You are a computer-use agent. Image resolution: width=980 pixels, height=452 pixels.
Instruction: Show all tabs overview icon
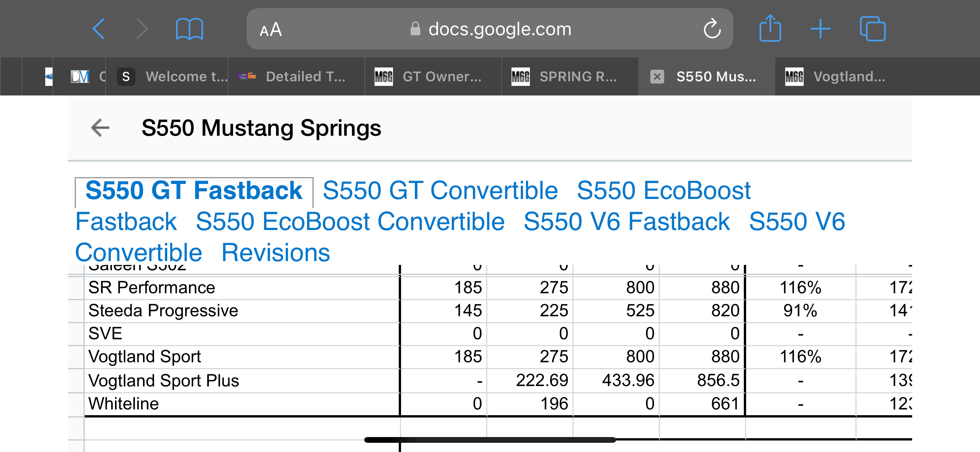873,28
